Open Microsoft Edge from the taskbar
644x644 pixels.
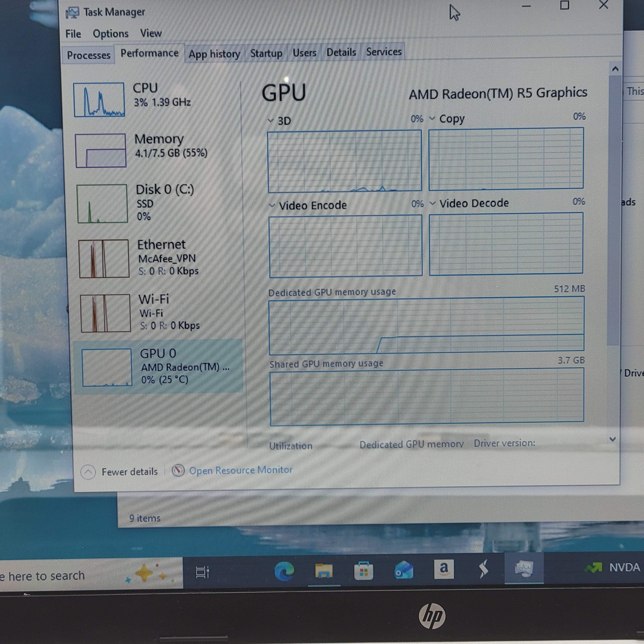284,571
